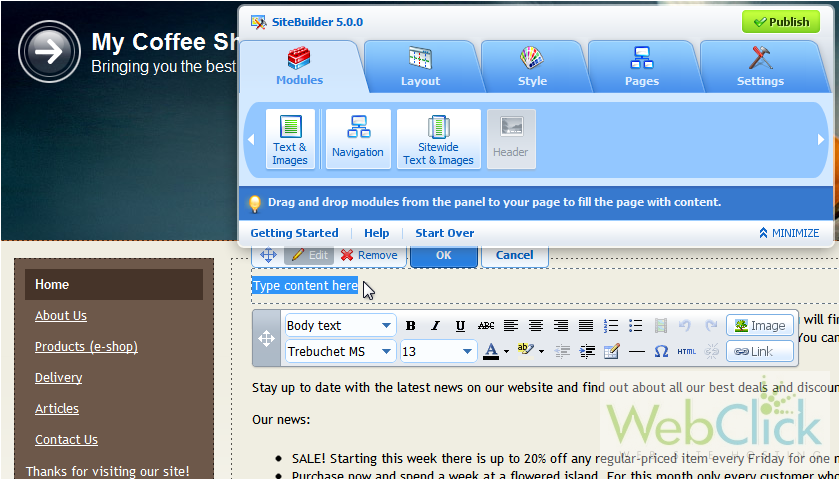Click the insert media film icon
Screen dimensions: 840x480
(x=661, y=326)
